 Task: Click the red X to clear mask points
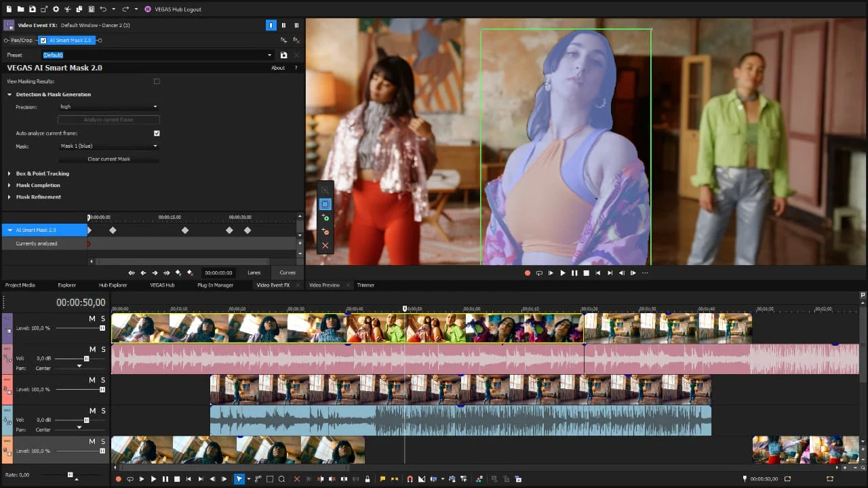pyautogui.click(x=325, y=245)
